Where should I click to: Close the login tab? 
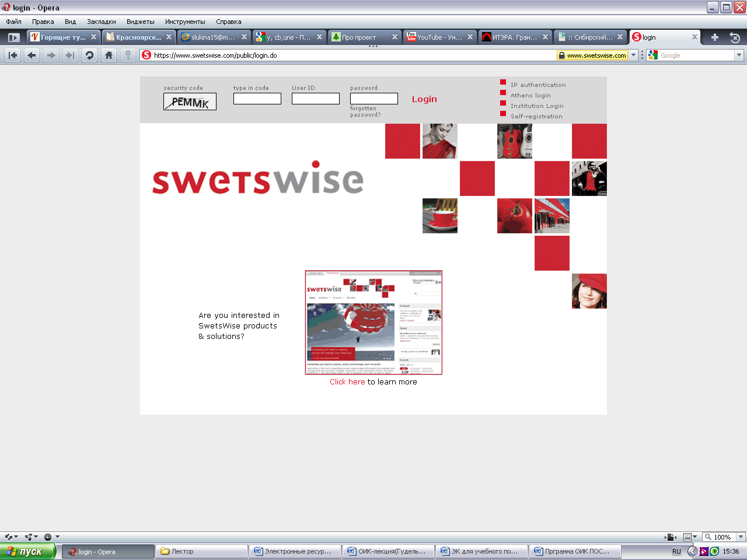pyautogui.click(x=694, y=37)
